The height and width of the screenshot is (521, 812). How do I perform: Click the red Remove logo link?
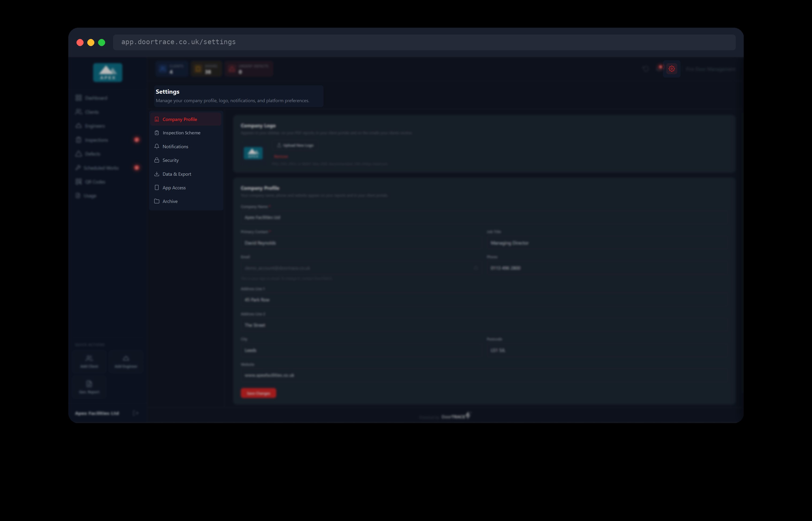point(281,157)
